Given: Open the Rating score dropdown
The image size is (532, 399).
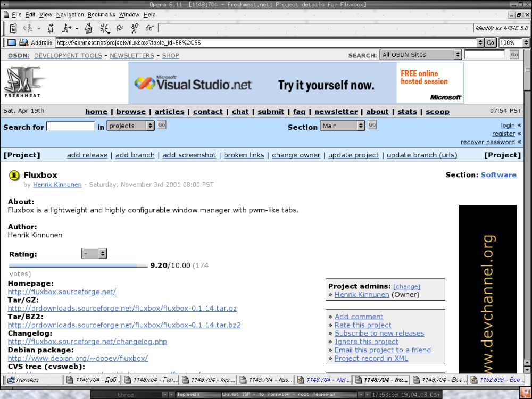Looking at the screenshot, I should [94, 254].
